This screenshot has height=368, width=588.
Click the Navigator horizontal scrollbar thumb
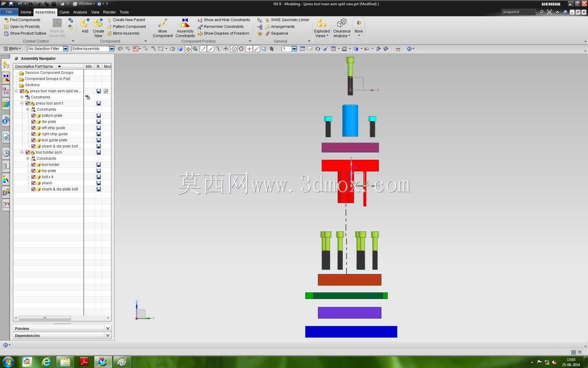[45, 318]
